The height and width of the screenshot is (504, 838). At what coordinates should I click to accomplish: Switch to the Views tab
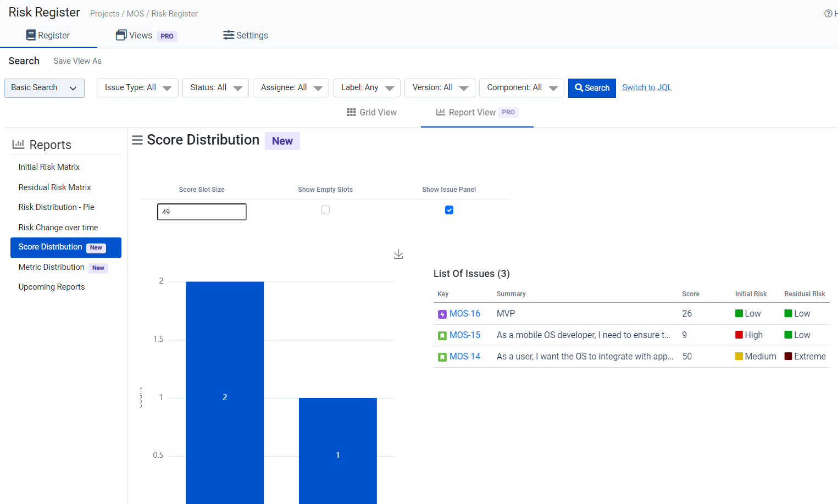(x=141, y=36)
